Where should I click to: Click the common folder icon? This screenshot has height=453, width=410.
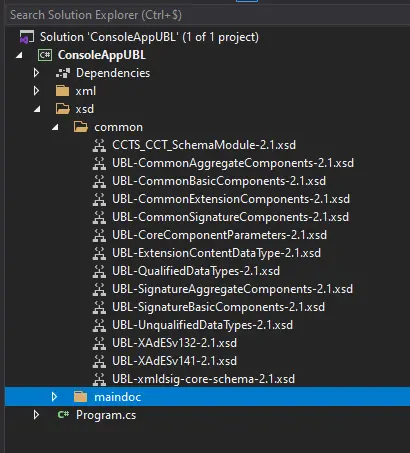tap(81, 127)
